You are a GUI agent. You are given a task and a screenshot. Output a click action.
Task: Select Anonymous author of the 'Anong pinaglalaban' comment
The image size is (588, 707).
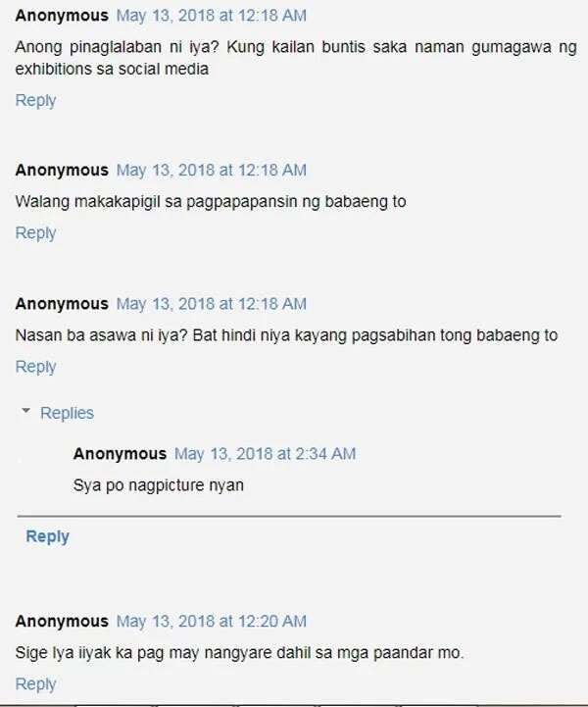click(x=62, y=16)
